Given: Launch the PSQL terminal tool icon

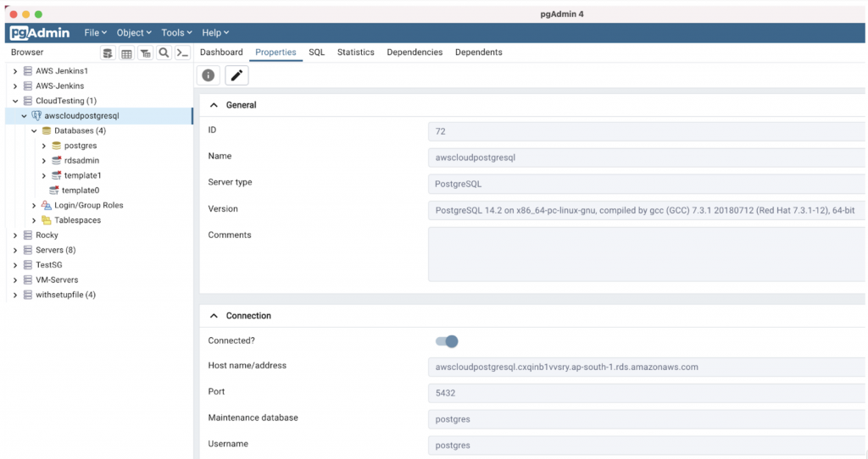Looking at the screenshot, I should pyautogui.click(x=182, y=53).
